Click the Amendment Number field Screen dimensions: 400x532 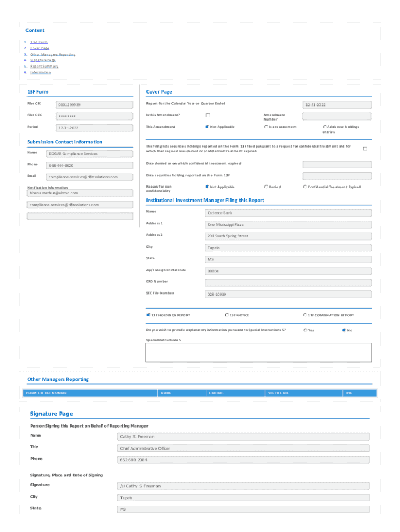[337, 116]
